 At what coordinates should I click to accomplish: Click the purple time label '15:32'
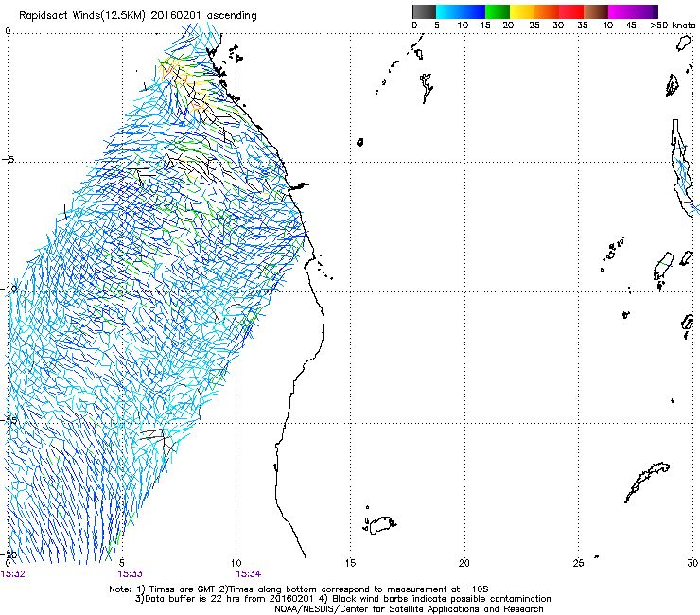(13, 574)
